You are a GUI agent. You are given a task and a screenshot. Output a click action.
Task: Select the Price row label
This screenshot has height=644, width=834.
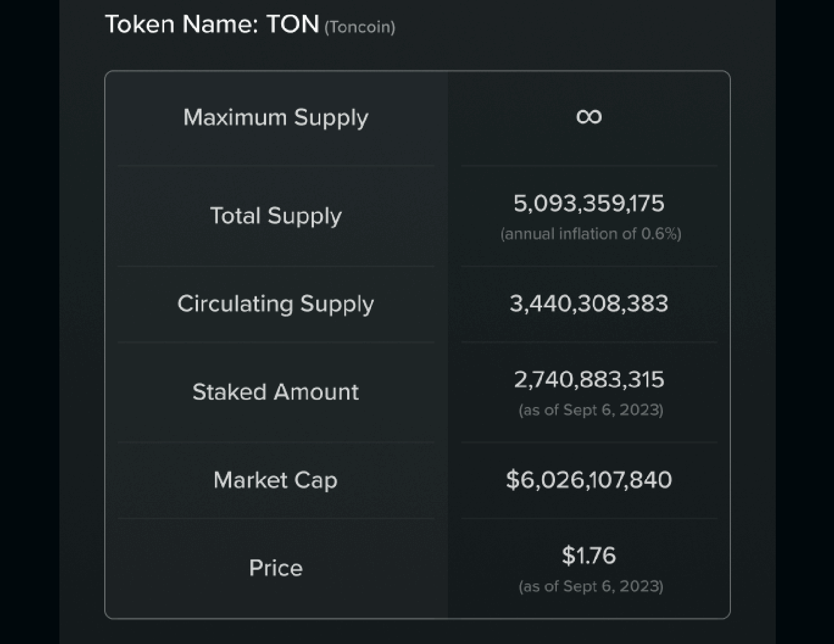pyautogui.click(x=275, y=568)
